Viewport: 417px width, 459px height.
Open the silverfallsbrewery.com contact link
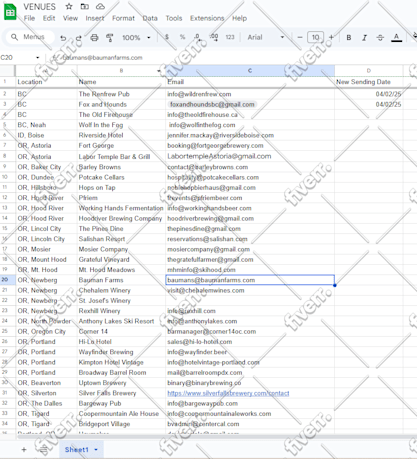(x=228, y=393)
